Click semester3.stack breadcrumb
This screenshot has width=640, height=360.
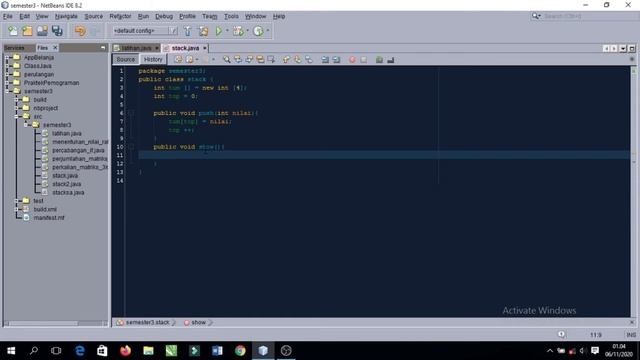click(147, 322)
